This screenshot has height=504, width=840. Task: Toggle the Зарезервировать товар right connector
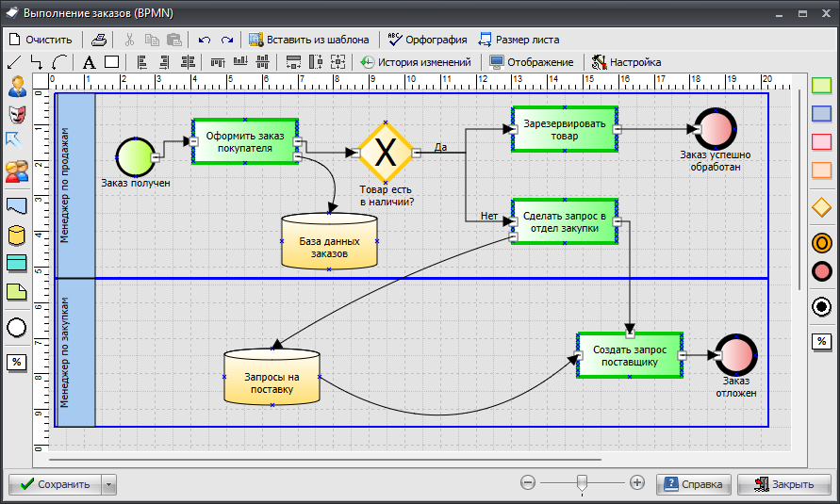click(616, 128)
